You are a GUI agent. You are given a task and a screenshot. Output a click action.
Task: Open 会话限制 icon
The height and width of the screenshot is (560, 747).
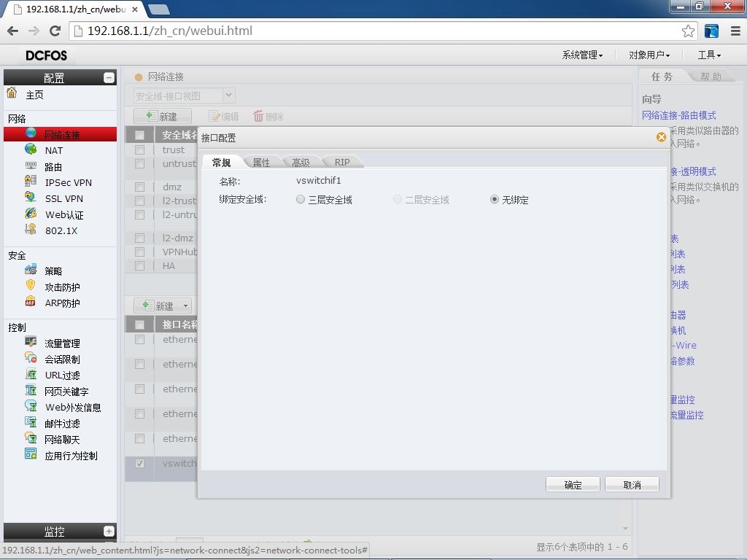31,358
